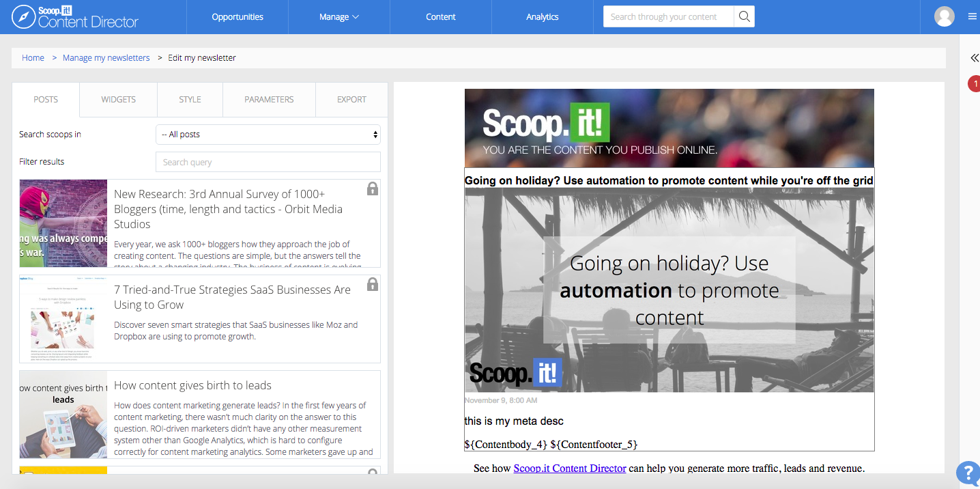Switch to the WIDGETS tab

[x=119, y=100]
